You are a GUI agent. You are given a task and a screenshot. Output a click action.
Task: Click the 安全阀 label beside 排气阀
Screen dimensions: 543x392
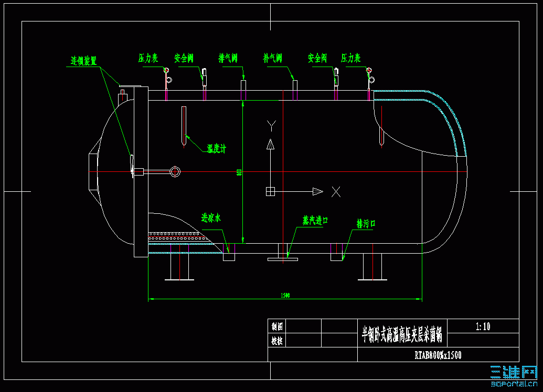pos(184,58)
